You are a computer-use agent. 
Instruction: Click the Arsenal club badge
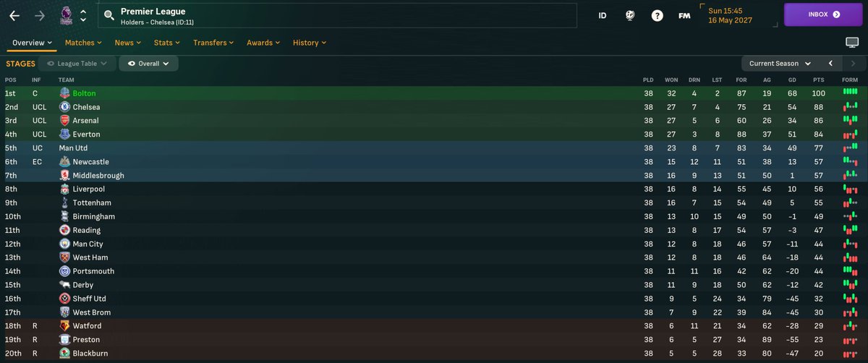(x=64, y=121)
